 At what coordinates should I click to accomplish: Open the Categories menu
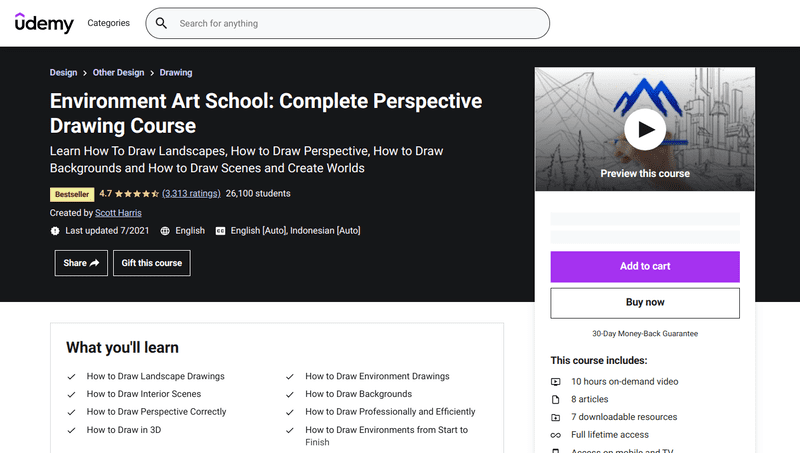pos(108,23)
